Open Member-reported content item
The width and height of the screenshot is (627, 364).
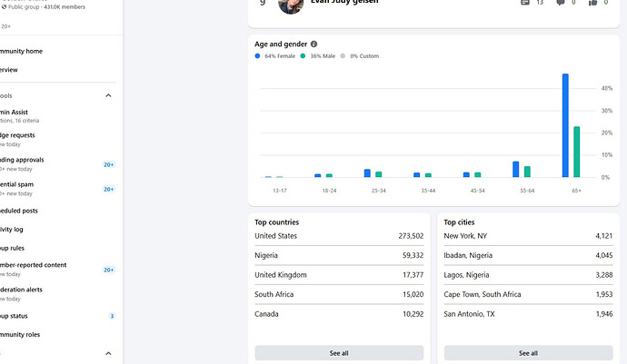coord(33,265)
